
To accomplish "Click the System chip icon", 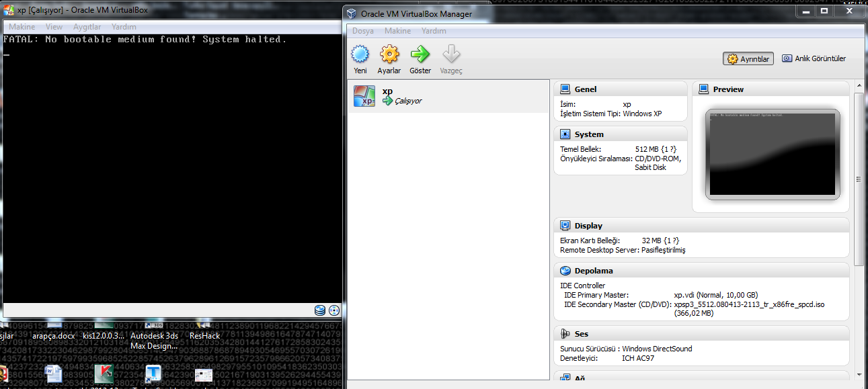I will point(565,134).
